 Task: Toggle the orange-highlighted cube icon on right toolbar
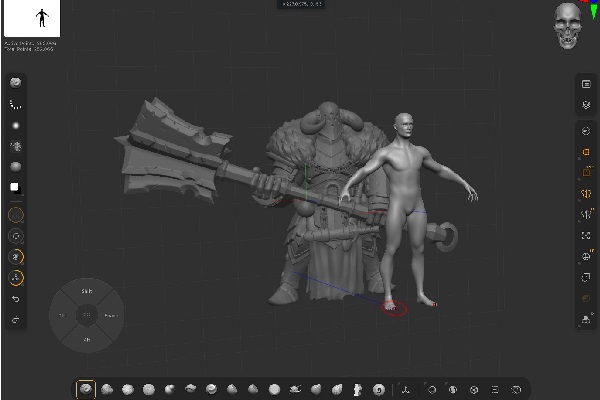pyautogui.click(x=585, y=153)
